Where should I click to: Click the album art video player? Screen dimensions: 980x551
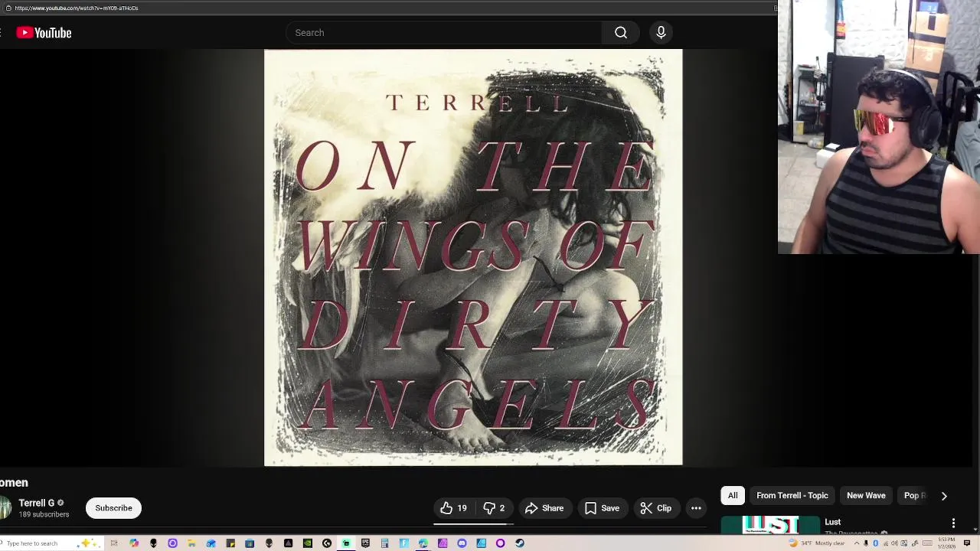473,257
